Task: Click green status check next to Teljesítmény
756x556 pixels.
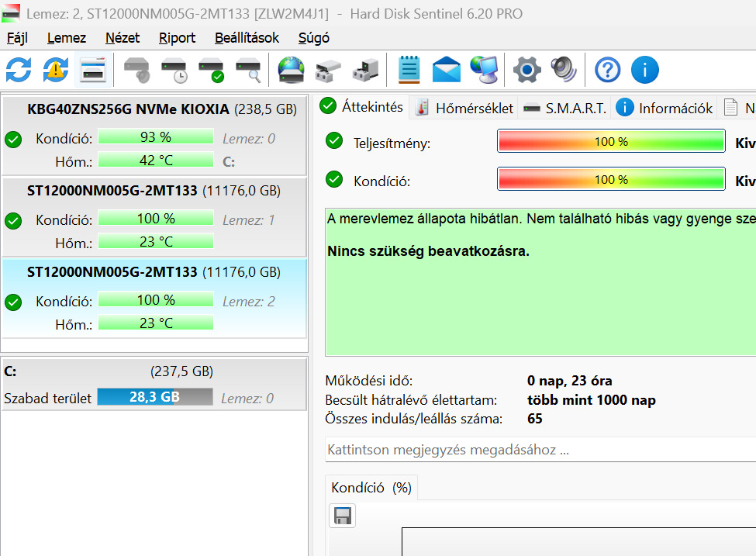Action: [x=334, y=141]
